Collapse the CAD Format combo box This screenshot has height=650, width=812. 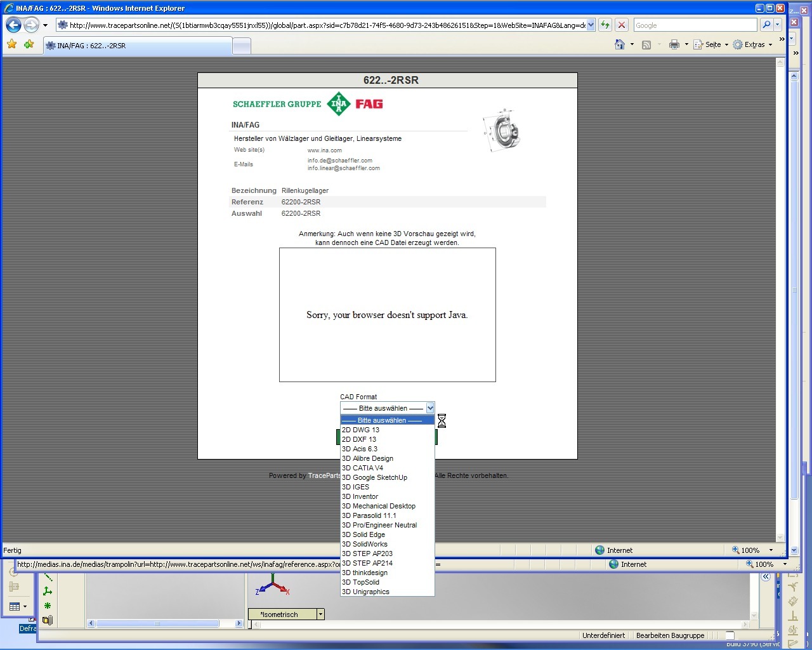point(430,408)
